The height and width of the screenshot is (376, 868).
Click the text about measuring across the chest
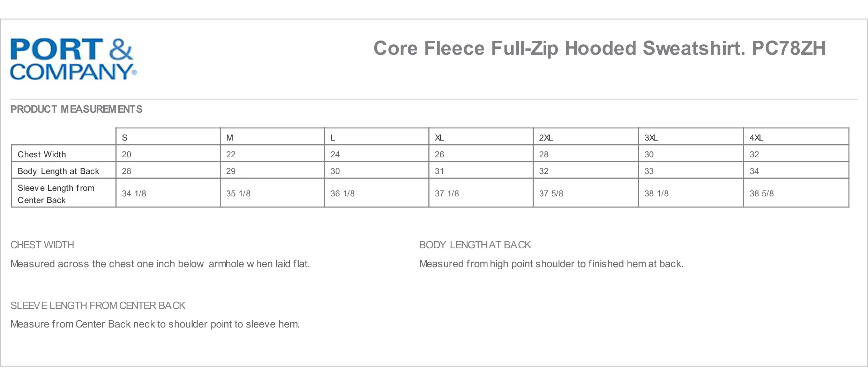[160, 264]
